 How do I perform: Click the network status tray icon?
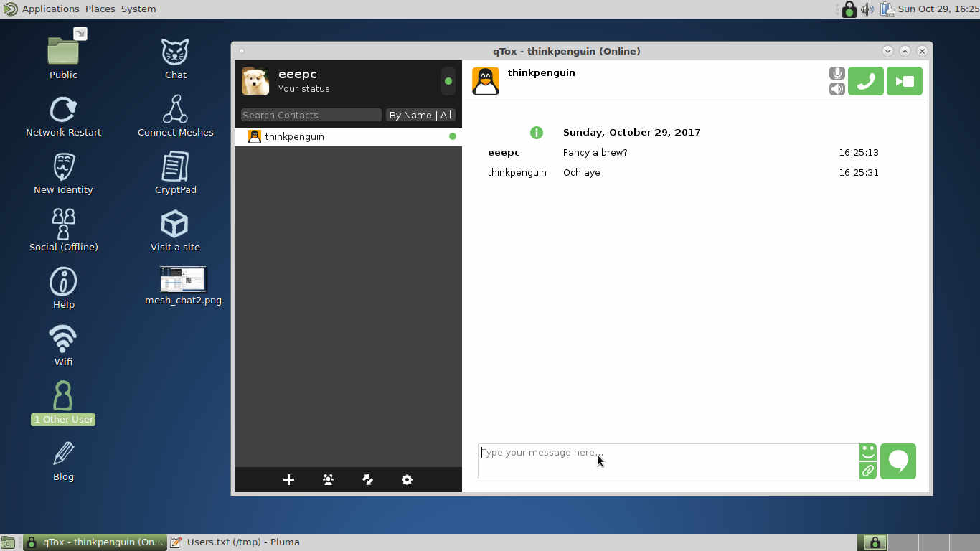click(887, 9)
